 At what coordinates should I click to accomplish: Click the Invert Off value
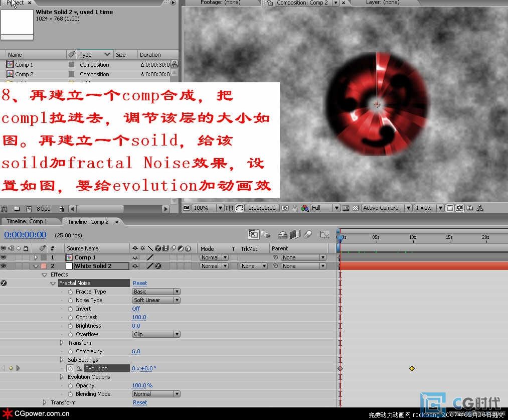[136, 309]
